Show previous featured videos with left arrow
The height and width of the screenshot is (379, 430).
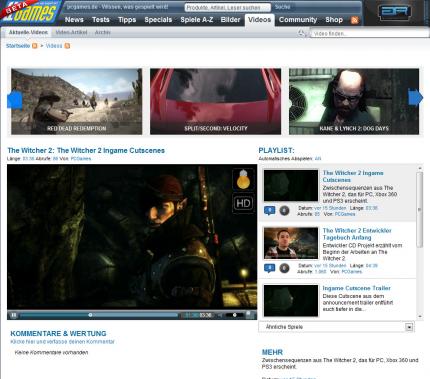15,100
